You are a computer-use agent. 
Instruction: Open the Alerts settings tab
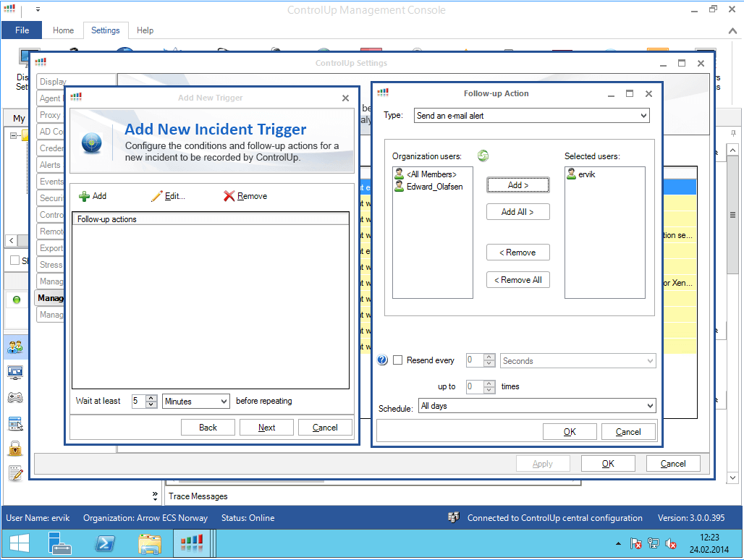pos(50,164)
